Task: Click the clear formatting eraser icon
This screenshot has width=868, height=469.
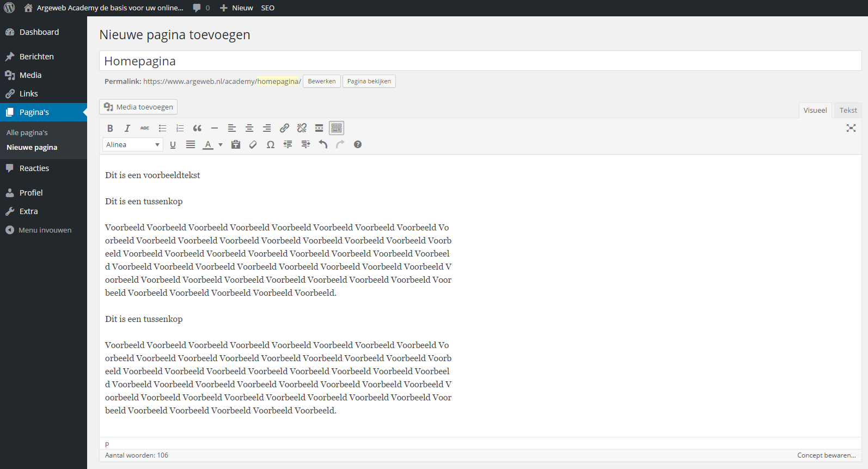Action: tap(253, 144)
